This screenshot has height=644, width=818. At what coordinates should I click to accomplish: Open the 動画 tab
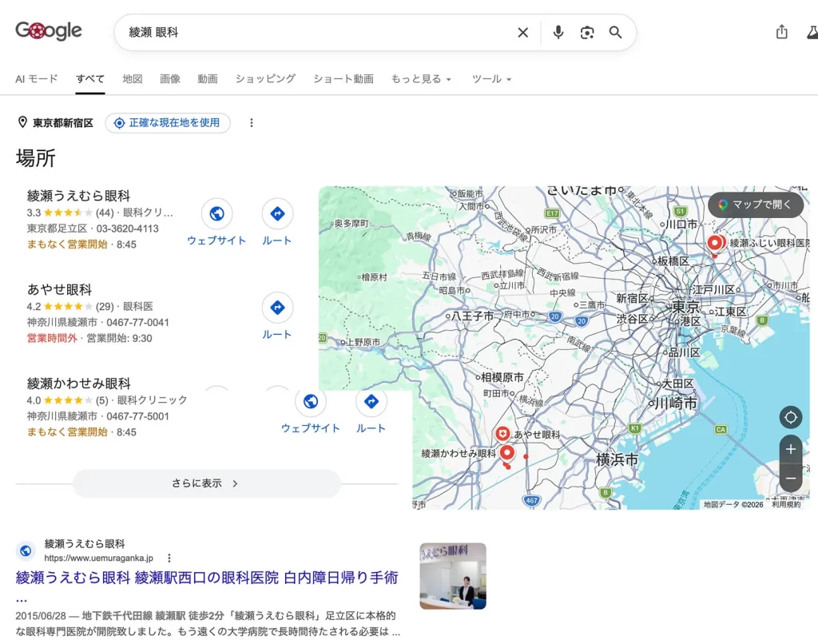tap(208, 79)
